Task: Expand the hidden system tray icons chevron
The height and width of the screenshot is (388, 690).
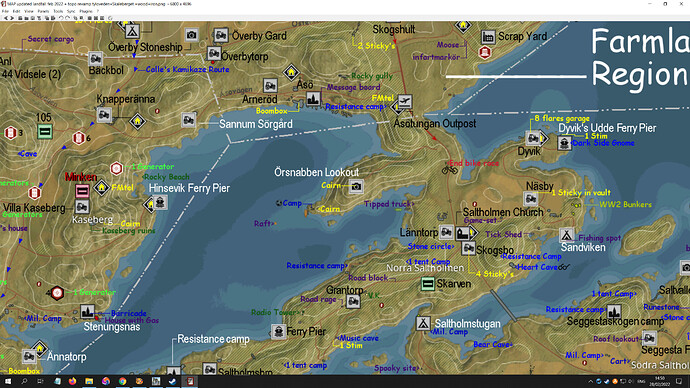Action: (x=591, y=381)
